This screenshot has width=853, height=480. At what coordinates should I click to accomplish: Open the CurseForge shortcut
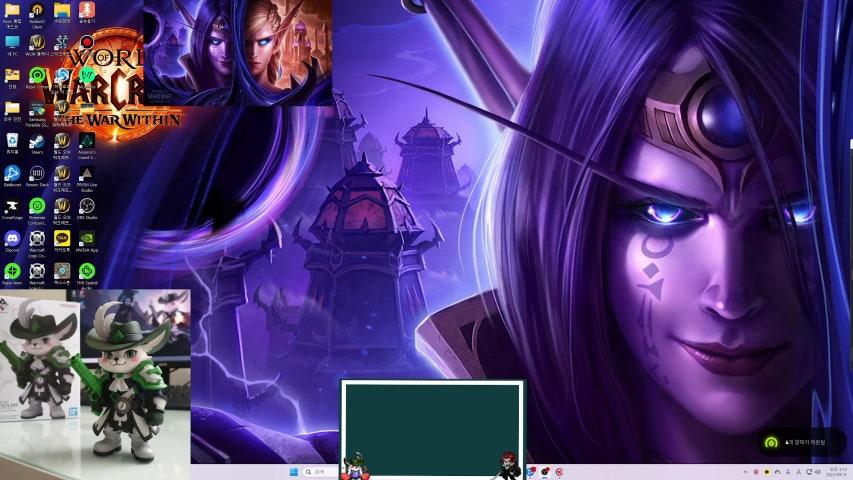12,209
